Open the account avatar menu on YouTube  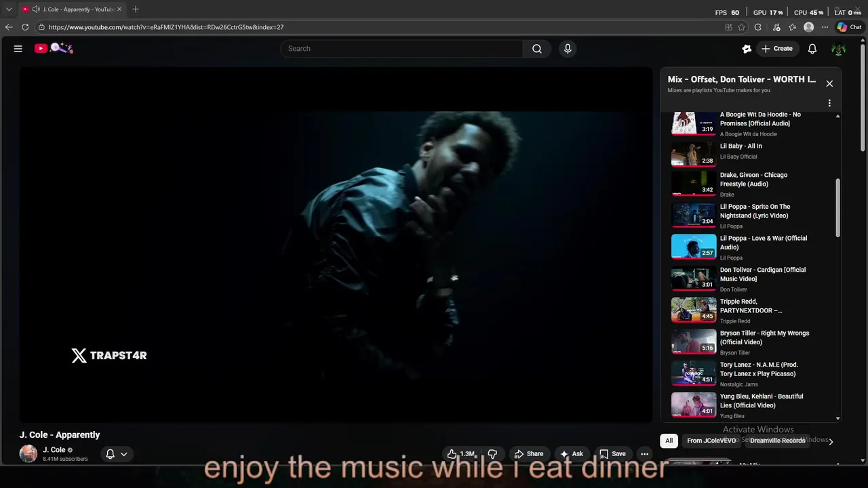[839, 49]
